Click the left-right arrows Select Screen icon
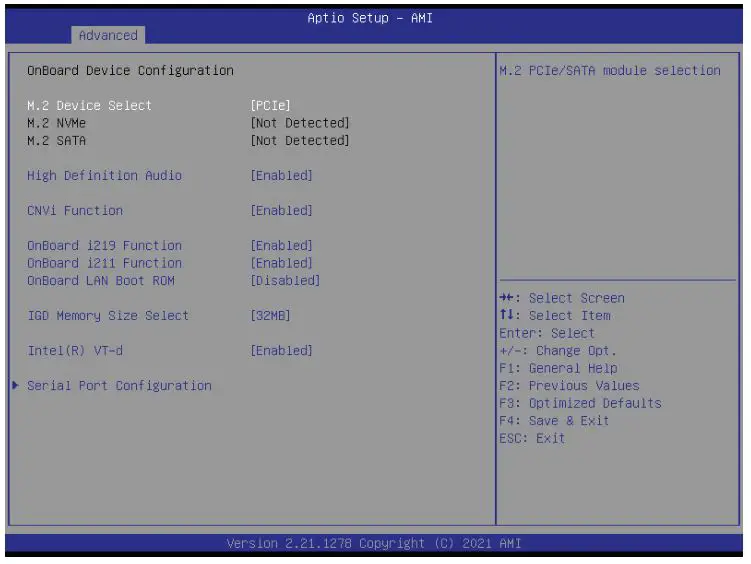 coord(507,298)
